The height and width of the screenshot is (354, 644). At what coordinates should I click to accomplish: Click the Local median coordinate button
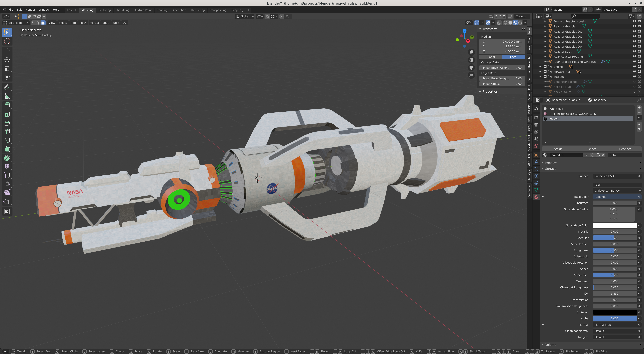pos(514,57)
